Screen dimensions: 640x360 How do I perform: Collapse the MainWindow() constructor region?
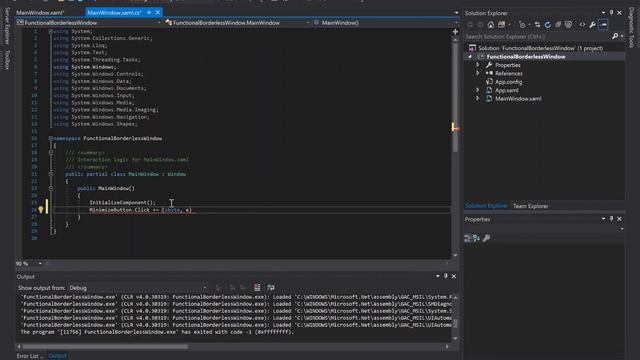click(51, 188)
